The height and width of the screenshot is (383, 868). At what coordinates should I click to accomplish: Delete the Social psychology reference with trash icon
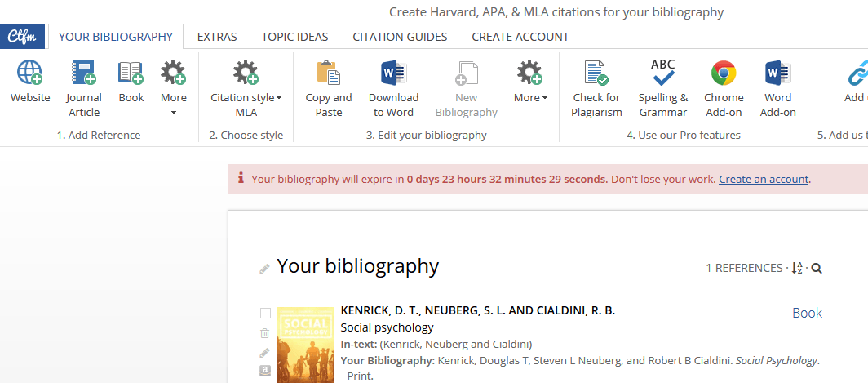pyautogui.click(x=264, y=333)
